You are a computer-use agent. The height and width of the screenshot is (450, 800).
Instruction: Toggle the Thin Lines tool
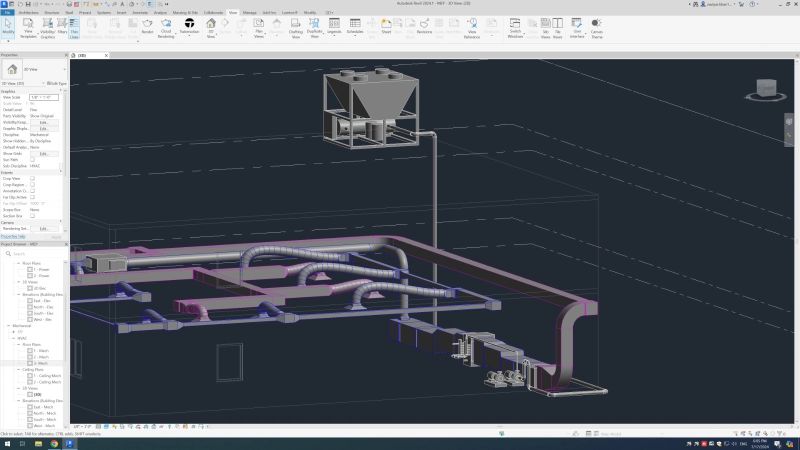click(x=74, y=25)
